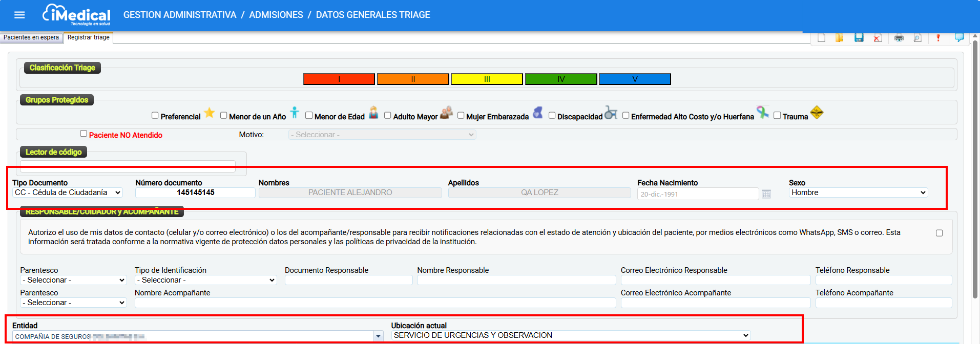Open the hamburger menu
Screen dimensions: 980x344
click(x=19, y=15)
